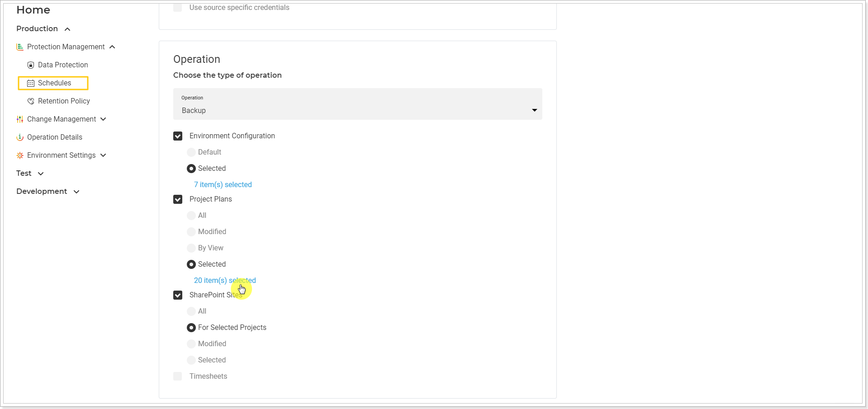Expand the Development section chevron
The image size is (868, 409).
pos(76,192)
